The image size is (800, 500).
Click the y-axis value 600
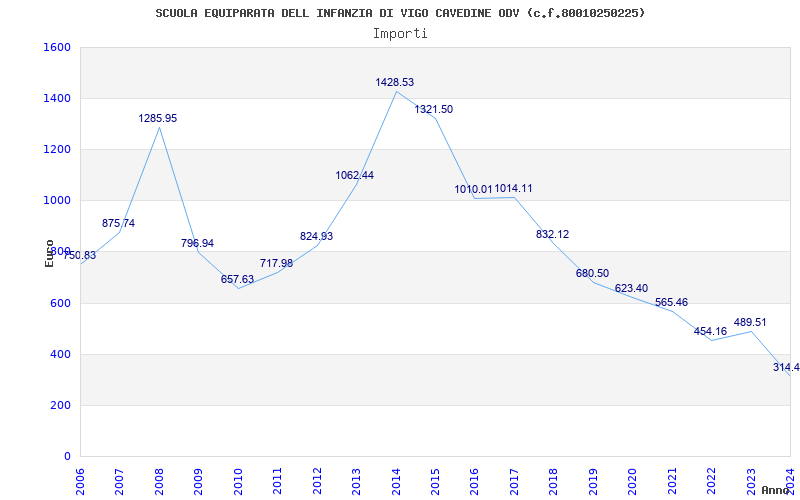pos(60,304)
